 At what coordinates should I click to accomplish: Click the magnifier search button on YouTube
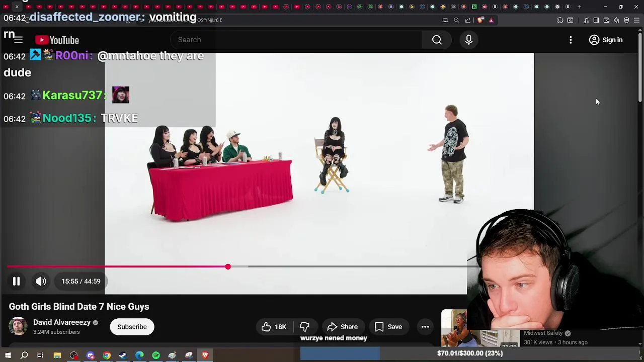(437, 40)
